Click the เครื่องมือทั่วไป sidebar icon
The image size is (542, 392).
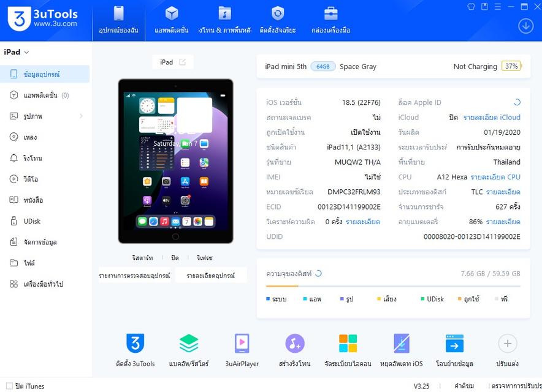[x=13, y=284]
